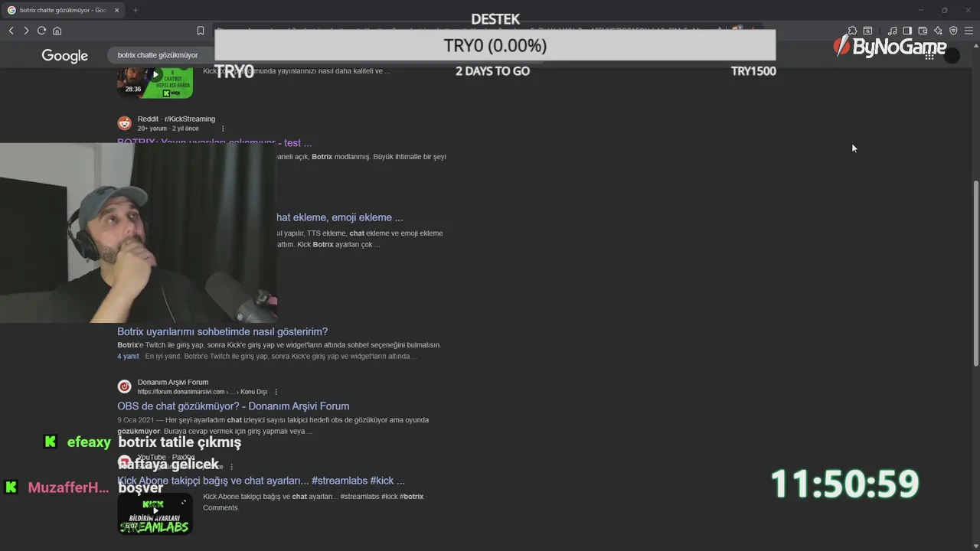Click the 'Reddit · r/KickStreaming' source label

tap(176, 119)
